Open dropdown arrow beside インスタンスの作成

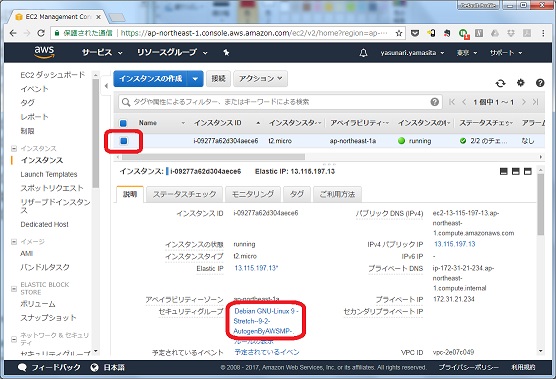[x=195, y=78]
